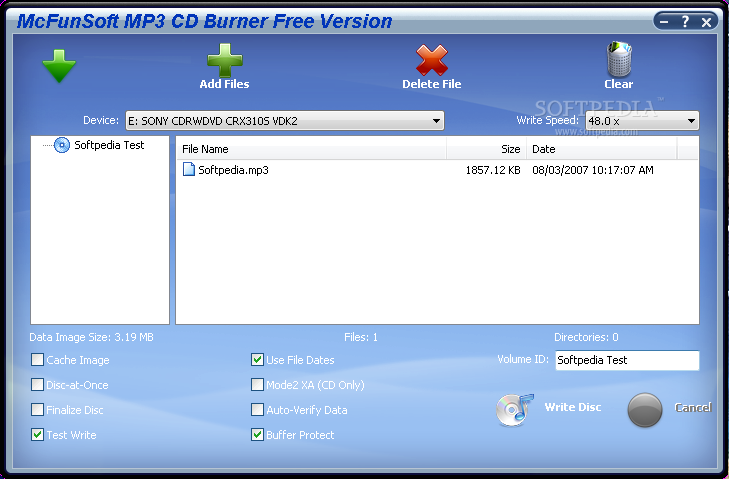Viewport: 729px width, 479px height.
Task: Enable the Auto-Verify Data checkbox
Action: point(257,410)
